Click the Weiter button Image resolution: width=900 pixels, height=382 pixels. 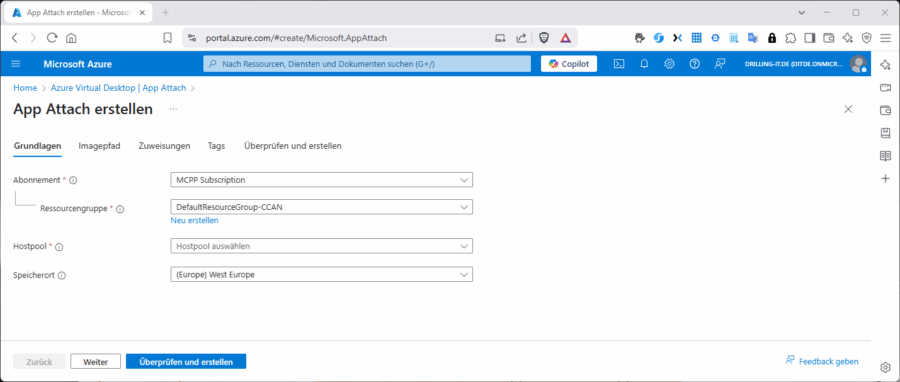tap(96, 361)
